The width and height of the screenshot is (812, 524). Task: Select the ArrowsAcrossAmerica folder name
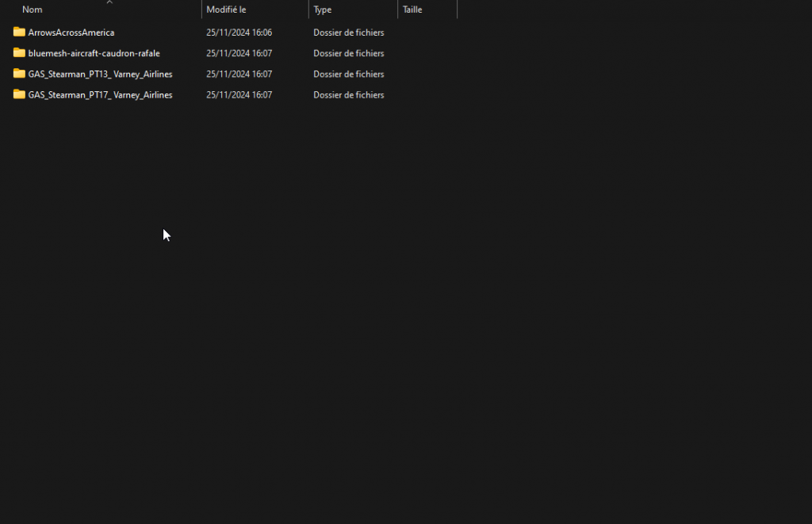click(x=71, y=33)
